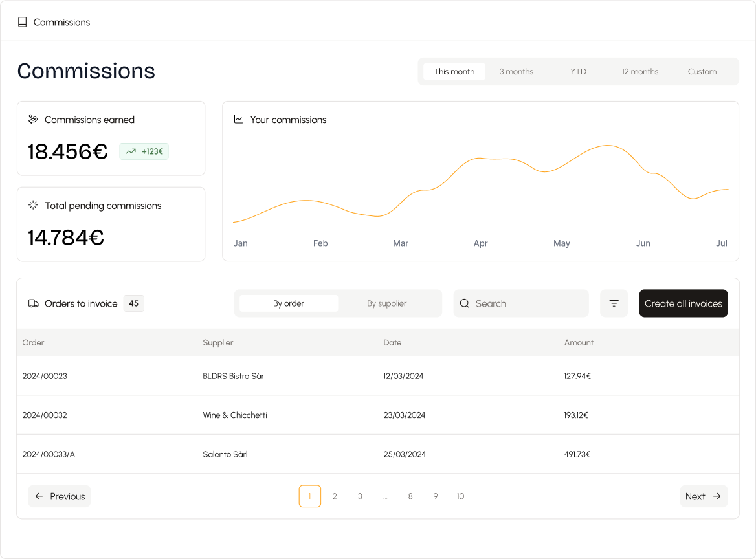This screenshot has width=756, height=559.
Task: Click the truck icon next to Orders to invoice
Action: click(x=33, y=303)
